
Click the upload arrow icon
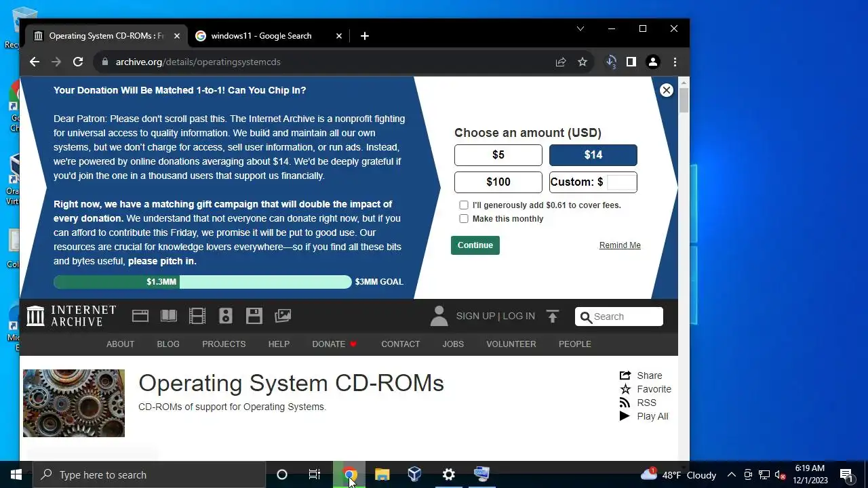point(553,316)
